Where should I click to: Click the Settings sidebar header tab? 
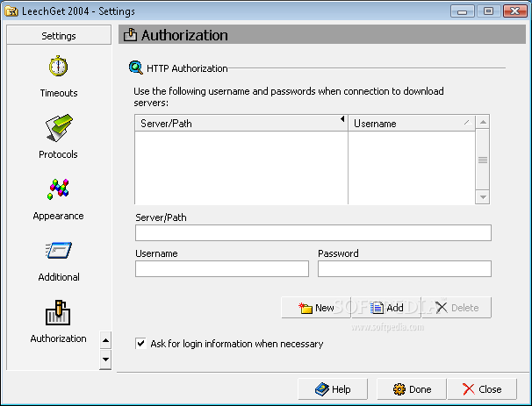coord(59,35)
